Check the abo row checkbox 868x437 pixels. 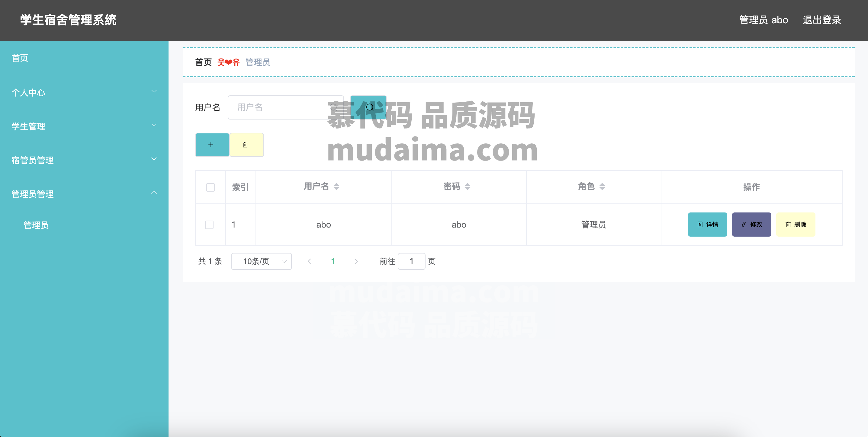(209, 225)
